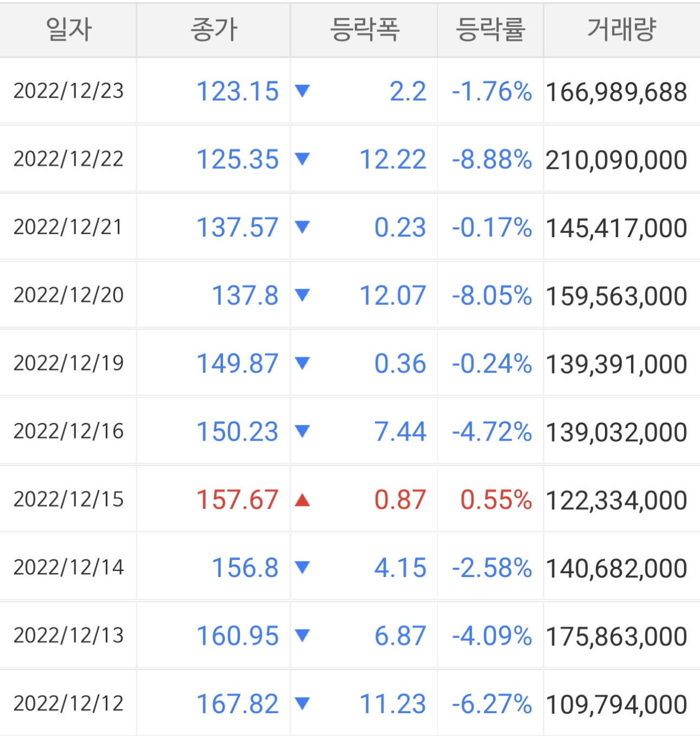Click the change rate -4.09%
Screen dimensions: 700x736
click(492, 636)
